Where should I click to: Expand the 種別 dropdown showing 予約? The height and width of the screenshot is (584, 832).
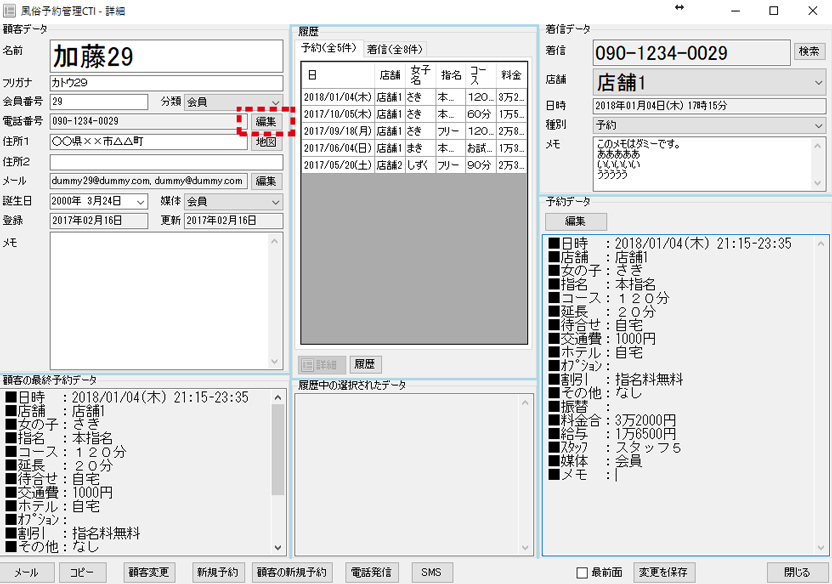[817, 126]
